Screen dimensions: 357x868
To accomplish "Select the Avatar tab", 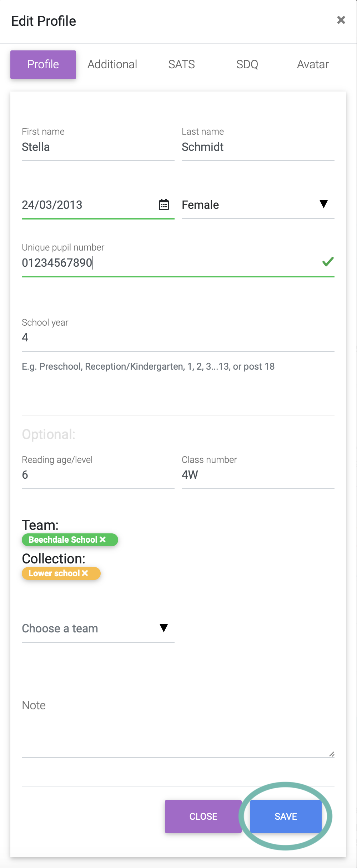I will [313, 64].
